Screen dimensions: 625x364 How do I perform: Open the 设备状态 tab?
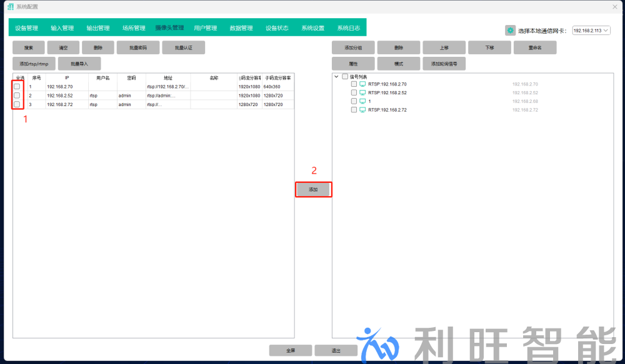pyautogui.click(x=277, y=28)
